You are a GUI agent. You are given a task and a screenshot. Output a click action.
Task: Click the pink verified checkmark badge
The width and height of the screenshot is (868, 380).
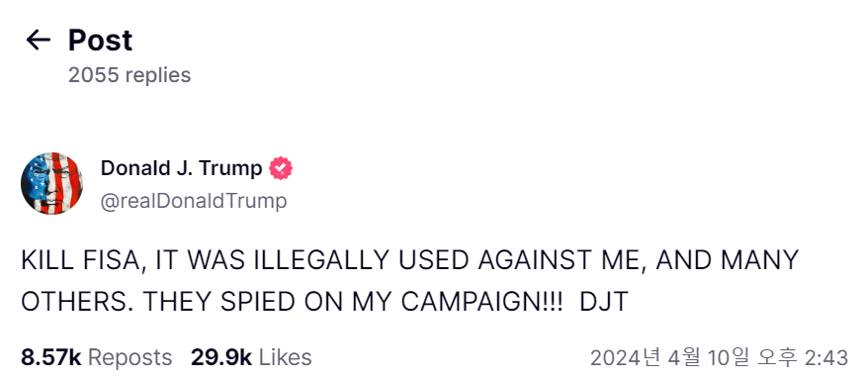(281, 168)
